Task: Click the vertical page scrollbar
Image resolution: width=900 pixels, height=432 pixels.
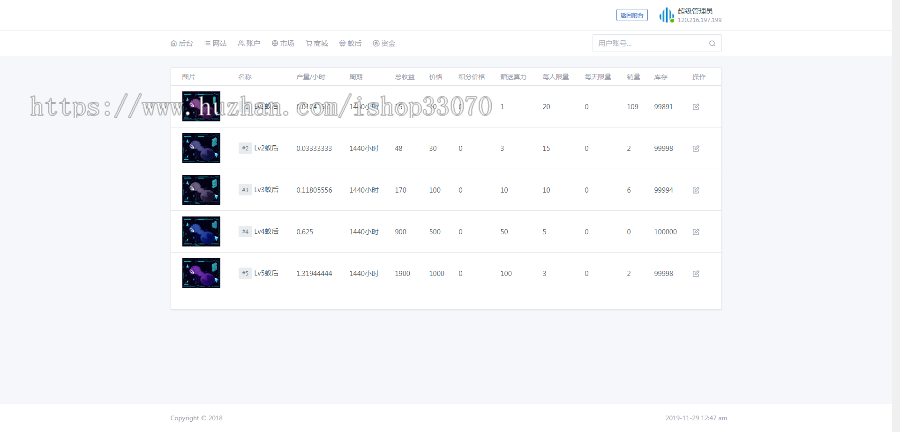Action: pyautogui.click(x=896, y=216)
